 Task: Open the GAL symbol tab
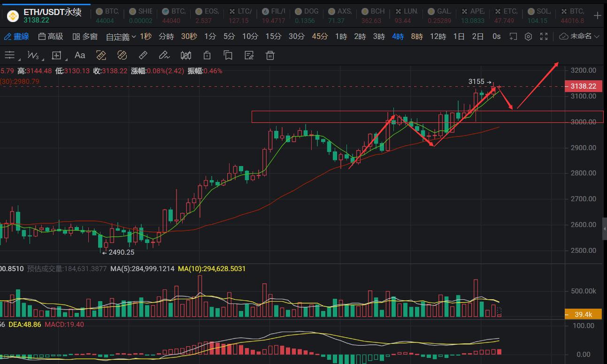click(x=440, y=15)
